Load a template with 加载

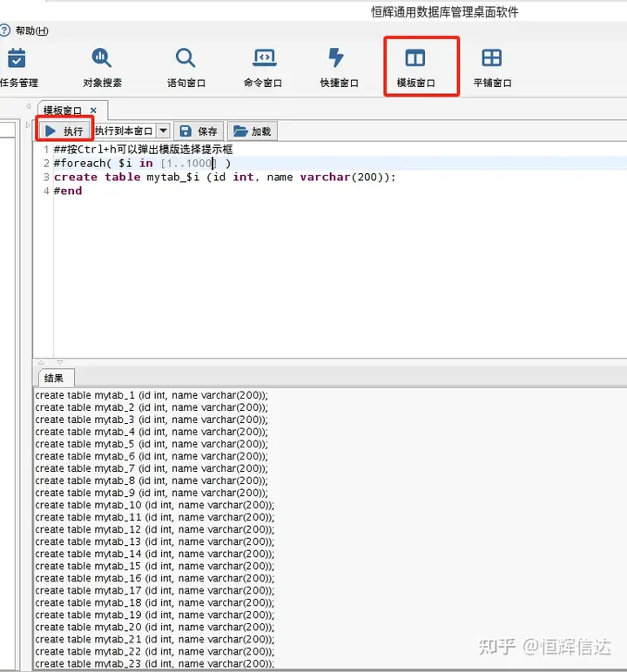[253, 131]
